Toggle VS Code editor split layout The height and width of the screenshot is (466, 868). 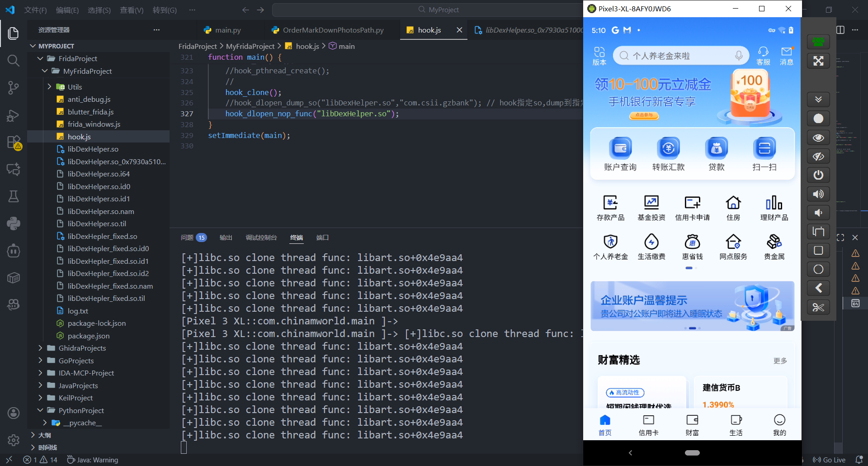point(840,30)
